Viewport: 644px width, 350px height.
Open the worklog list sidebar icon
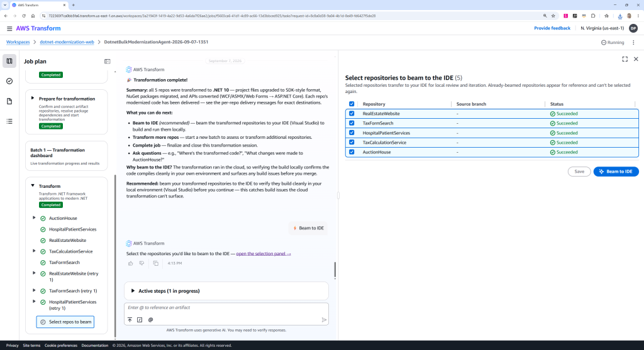(x=9, y=121)
